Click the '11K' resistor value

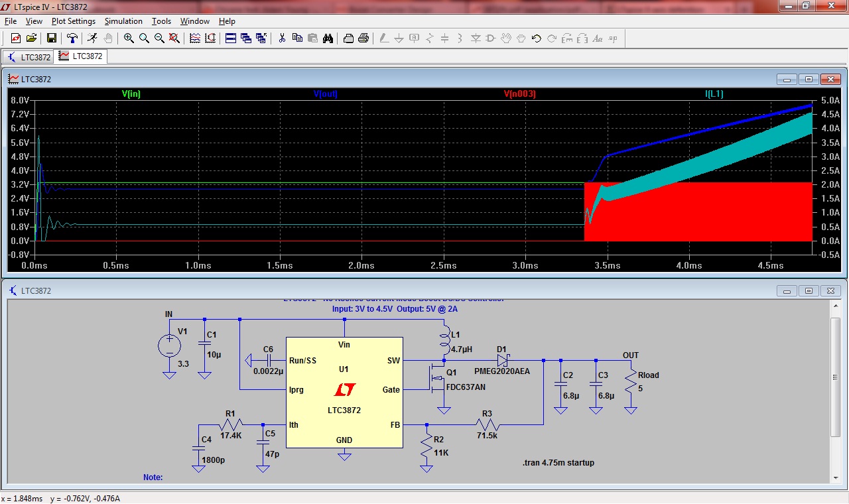(441, 453)
